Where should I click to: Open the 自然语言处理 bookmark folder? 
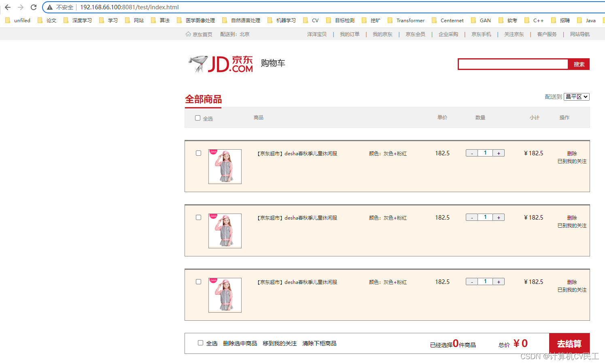click(241, 20)
